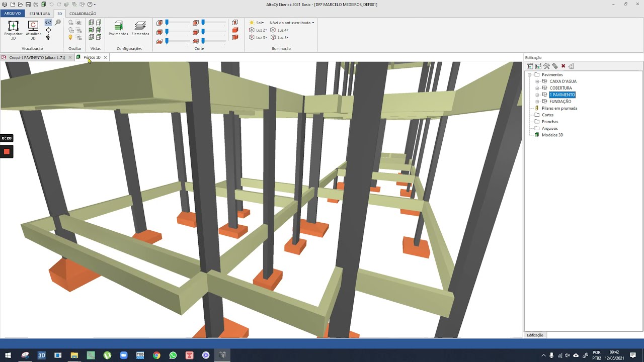Stop recording with the red square button
Image resolution: width=644 pixels, height=362 pixels.
[x=7, y=151]
